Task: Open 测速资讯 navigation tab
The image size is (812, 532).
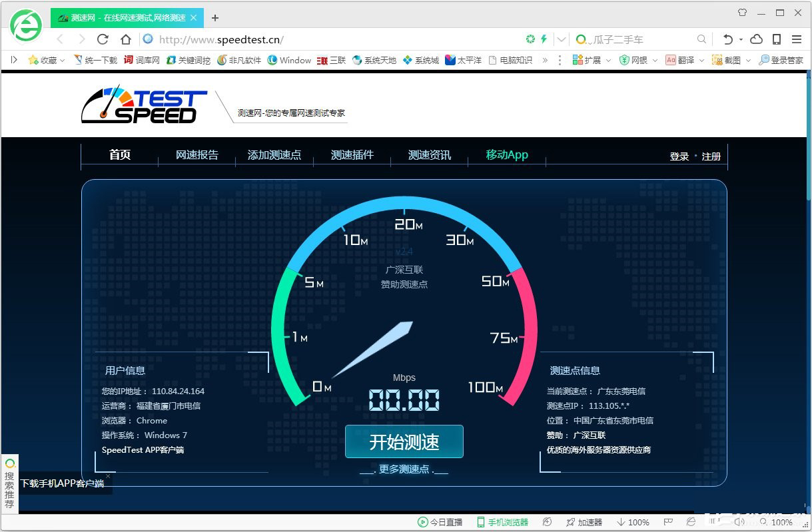Action: point(430,155)
